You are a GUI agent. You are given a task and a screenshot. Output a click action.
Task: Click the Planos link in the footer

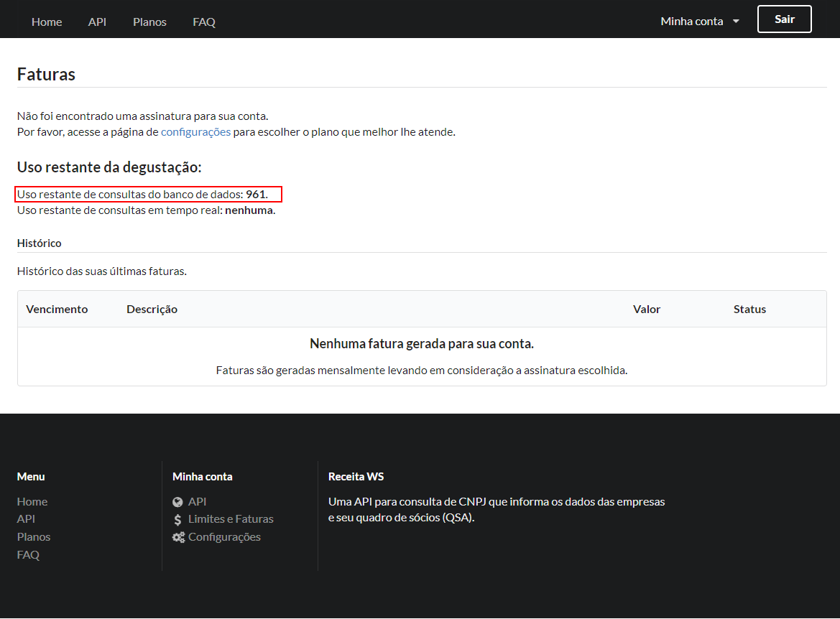point(34,537)
